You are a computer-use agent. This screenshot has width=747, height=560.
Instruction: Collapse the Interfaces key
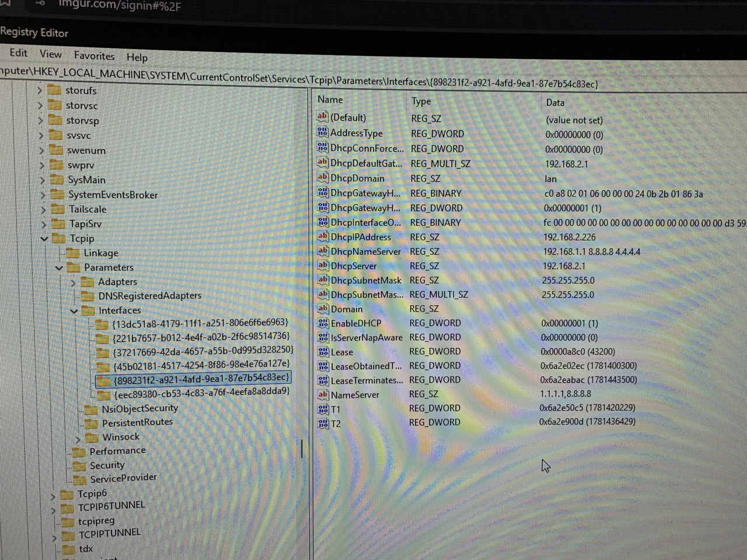tap(74, 310)
